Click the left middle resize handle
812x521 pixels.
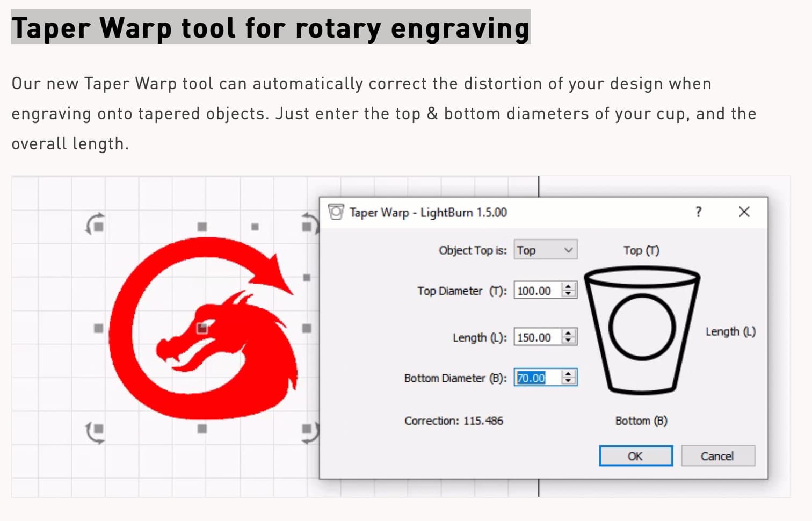[x=98, y=328]
